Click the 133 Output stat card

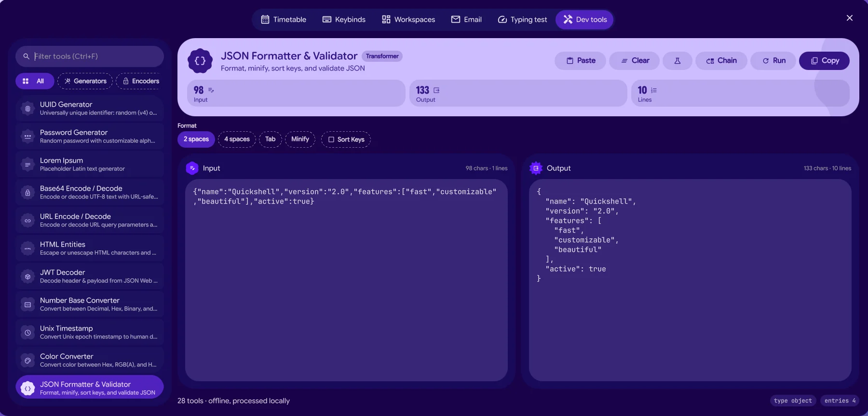pos(518,93)
